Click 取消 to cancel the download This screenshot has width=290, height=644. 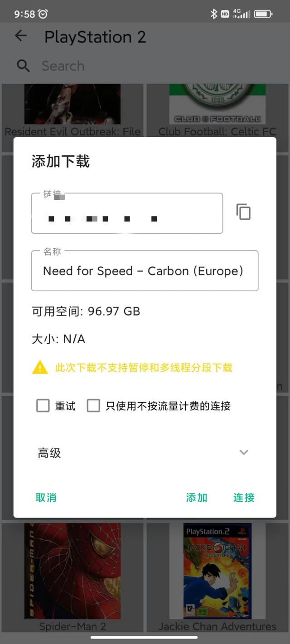point(46,497)
